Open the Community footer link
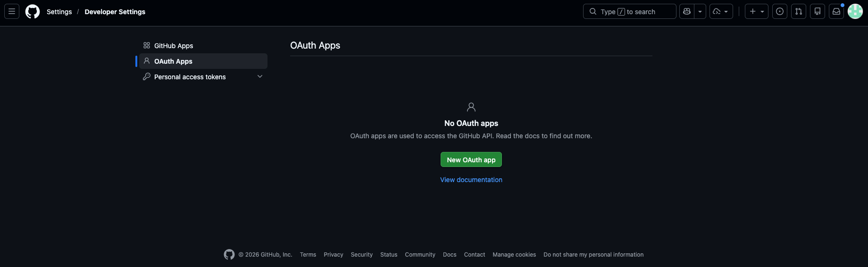Screen dimensions: 868x267 (x=420, y=255)
